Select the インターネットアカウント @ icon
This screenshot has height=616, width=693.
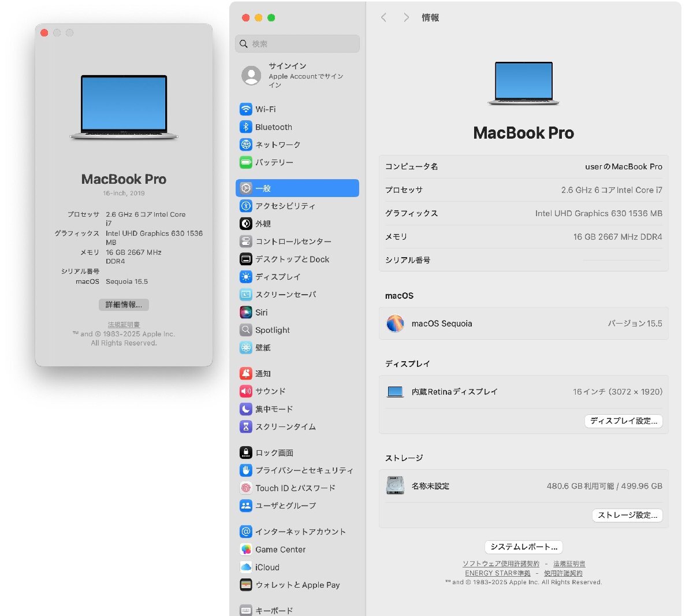click(246, 532)
